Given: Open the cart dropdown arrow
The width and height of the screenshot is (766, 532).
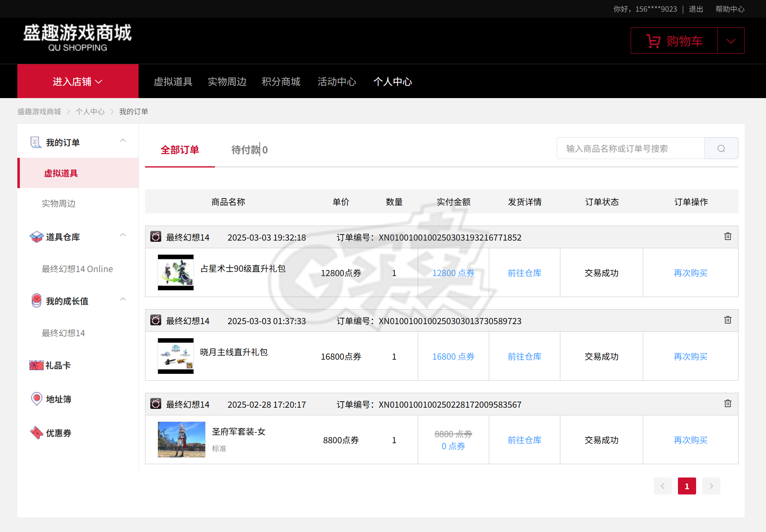Looking at the screenshot, I should pyautogui.click(x=731, y=41).
